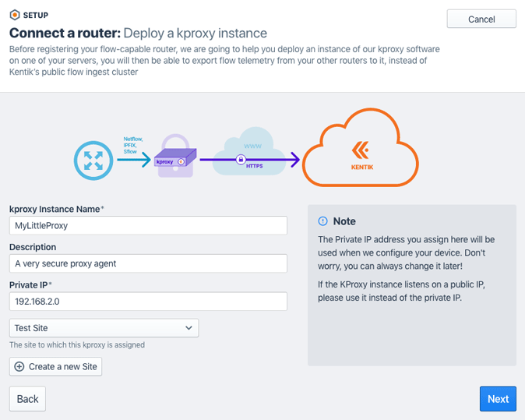The width and height of the screenshot is (525, 420).
Task: Go to the next step with Next
Action: click(x=498, y=399)
